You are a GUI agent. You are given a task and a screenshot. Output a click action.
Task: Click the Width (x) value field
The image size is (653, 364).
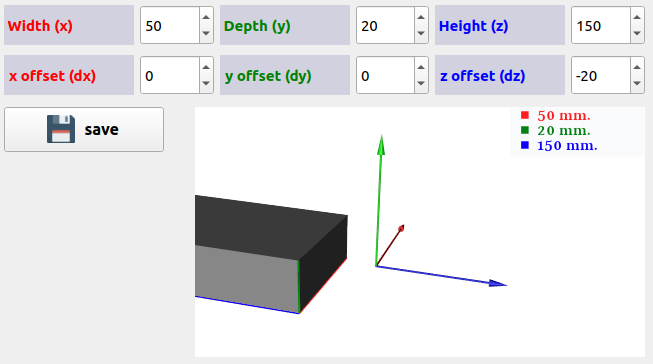pos(170,25)
